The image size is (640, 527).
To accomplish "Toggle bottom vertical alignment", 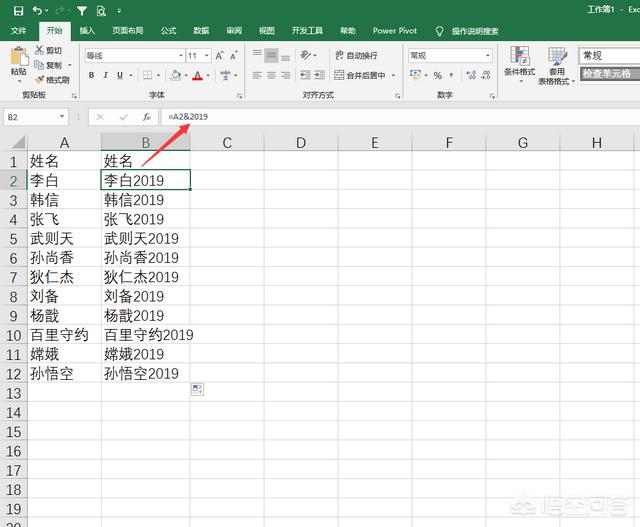I will pyautogui.click(x=286, y=55).
